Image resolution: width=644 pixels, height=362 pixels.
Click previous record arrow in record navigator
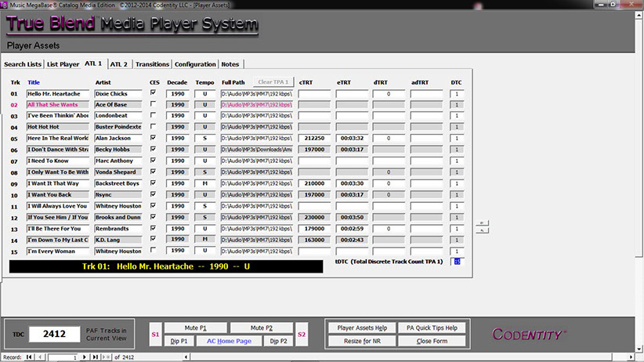[x=40, y=357]
